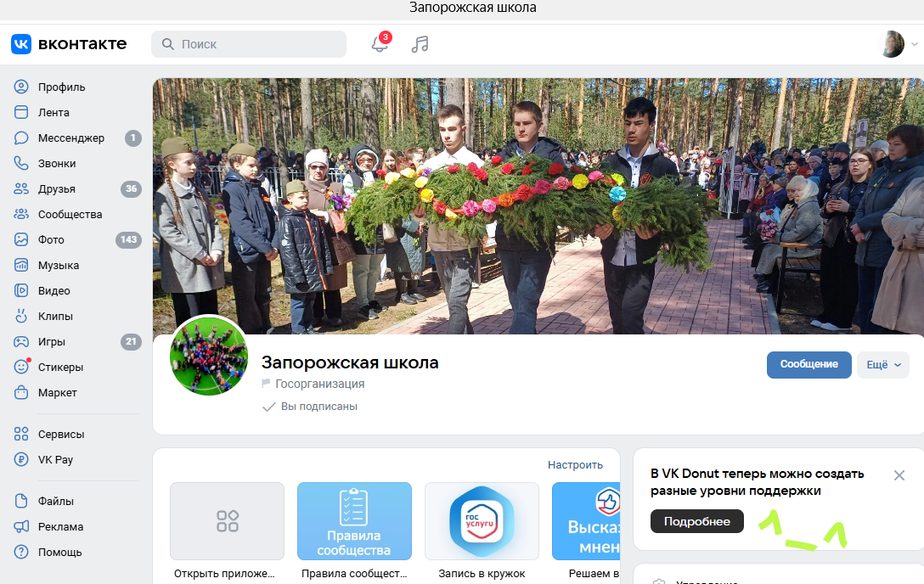The height and width of the screenshot is (584, 924).
Task: Click the 'Сообщение' button
Action: 809,365
